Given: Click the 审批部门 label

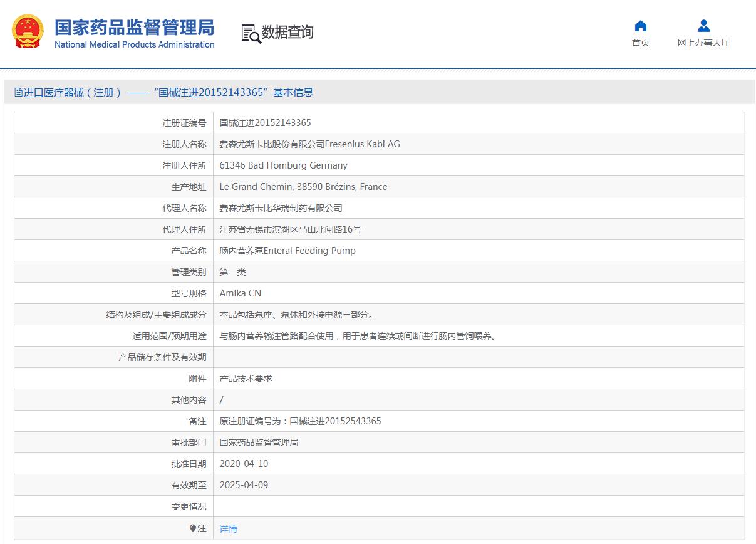Looking at the screenshot, I should click(x=189, y=442).
